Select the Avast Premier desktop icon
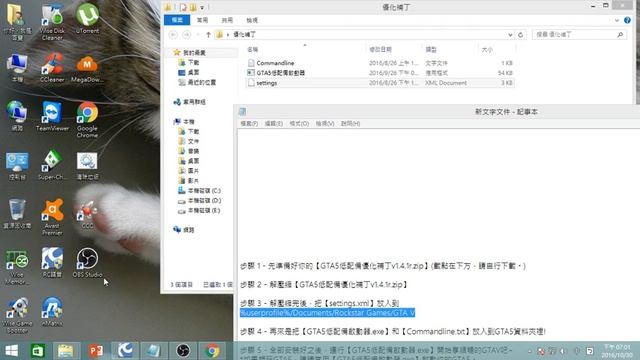Image resolution: width=640 pixels, height=360 pixels. 52,216
